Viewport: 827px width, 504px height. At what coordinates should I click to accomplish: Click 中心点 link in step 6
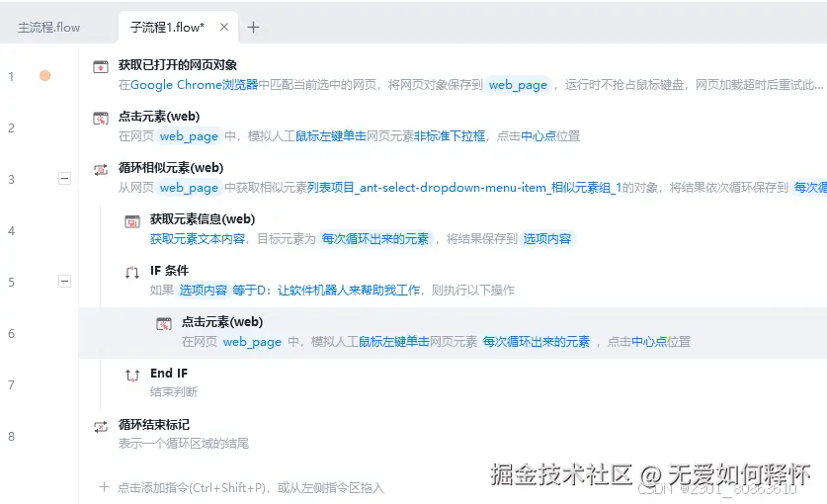[649, 342]
